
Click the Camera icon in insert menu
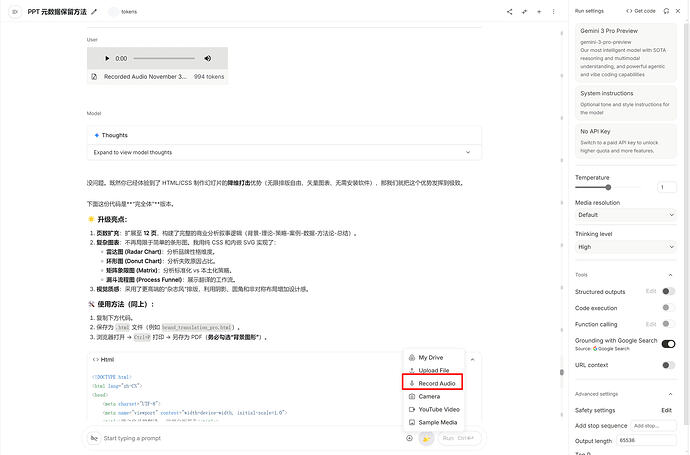pyautogui.click(x=412, y=396)
